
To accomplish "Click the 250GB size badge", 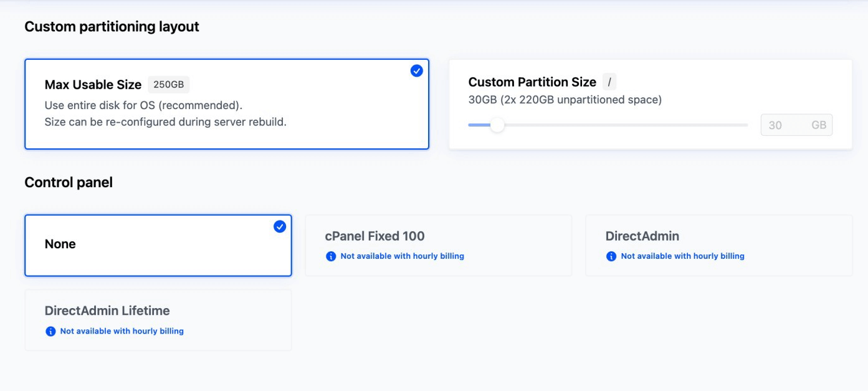I will click(168, 85).
